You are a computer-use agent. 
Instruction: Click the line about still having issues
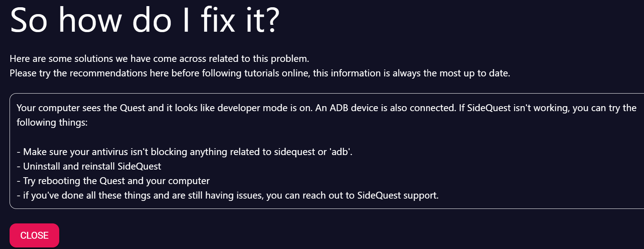(227, 195)
